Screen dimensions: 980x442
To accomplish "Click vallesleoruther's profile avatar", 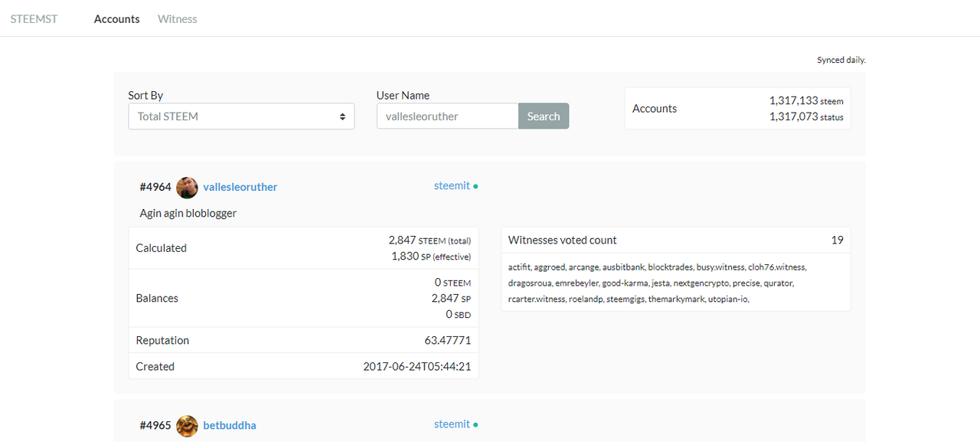I will pyautogui.click(x=187, y=187).
